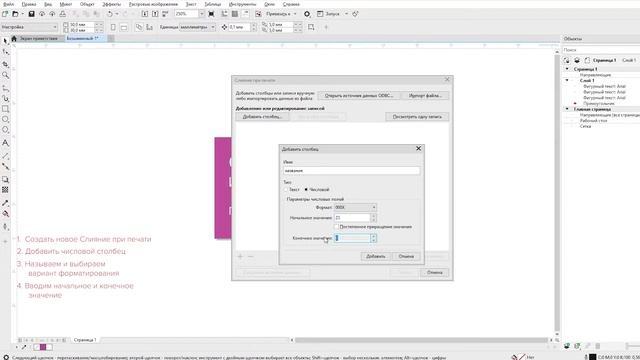Click Открыть источник данных ODBC button
Viewport: 640px width, 360px height.
[358, 96]
